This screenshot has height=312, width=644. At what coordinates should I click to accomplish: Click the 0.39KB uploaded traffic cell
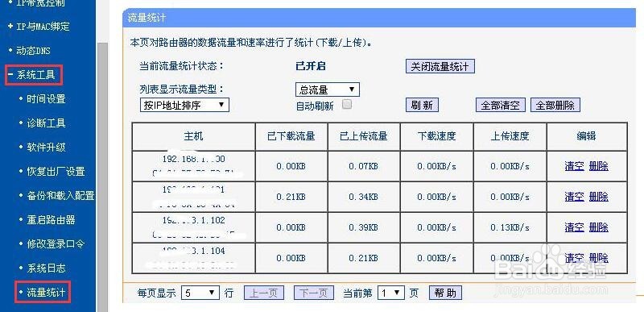[x=364, y=227]
